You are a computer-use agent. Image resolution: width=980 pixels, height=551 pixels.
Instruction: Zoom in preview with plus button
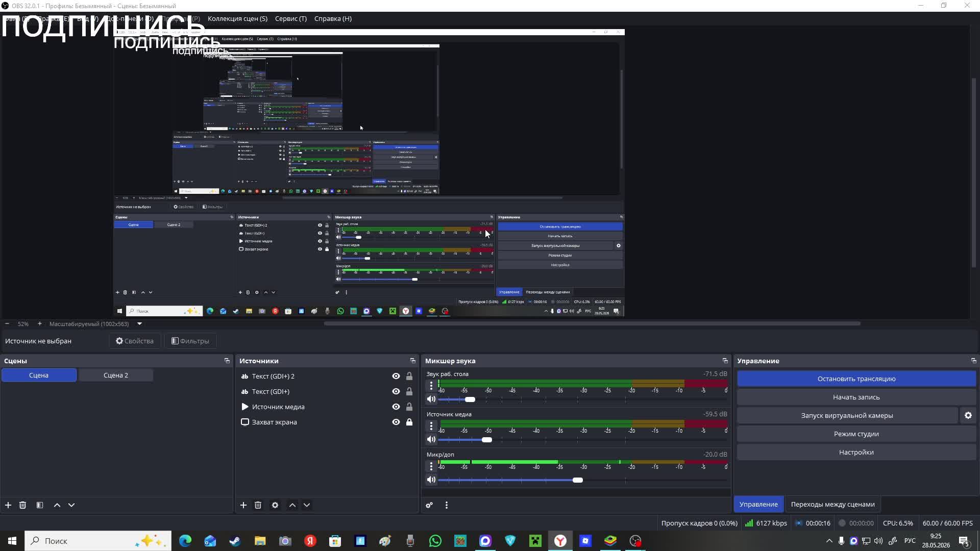click(x=40, y=324)
